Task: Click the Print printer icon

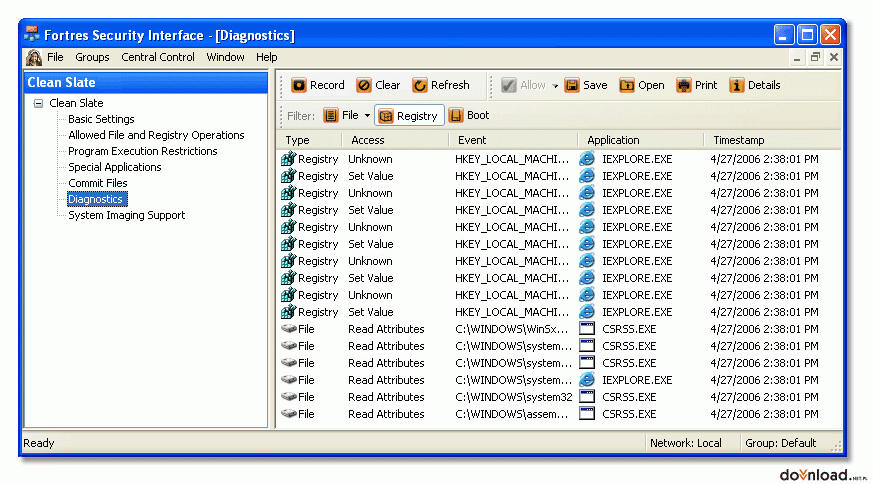Action: tap(684, 85)
